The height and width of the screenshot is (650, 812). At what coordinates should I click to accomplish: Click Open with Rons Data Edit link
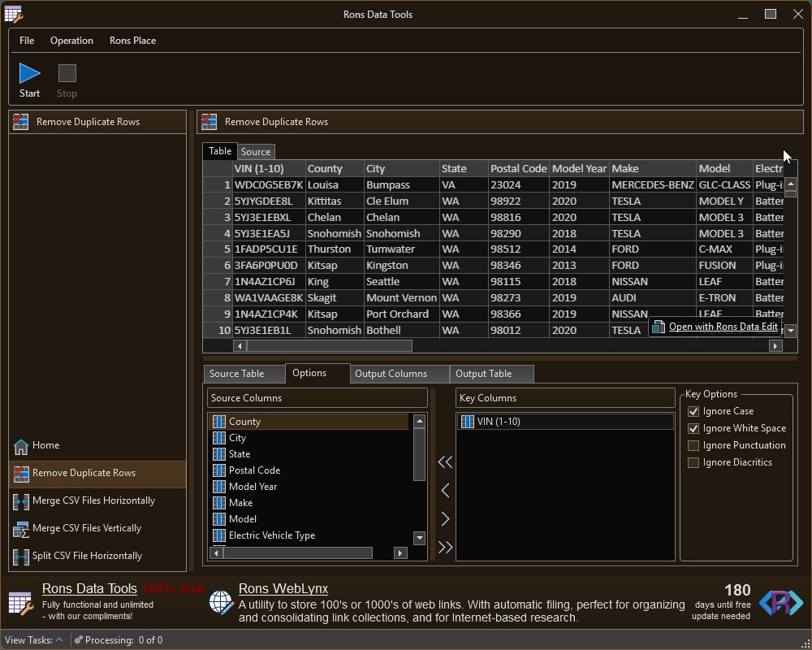point(723,327)
